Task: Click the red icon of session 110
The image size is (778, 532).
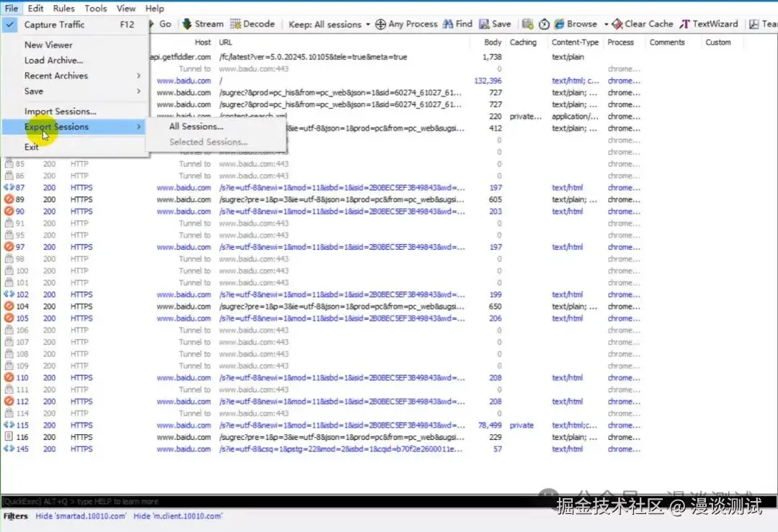Action: point(9,377)
